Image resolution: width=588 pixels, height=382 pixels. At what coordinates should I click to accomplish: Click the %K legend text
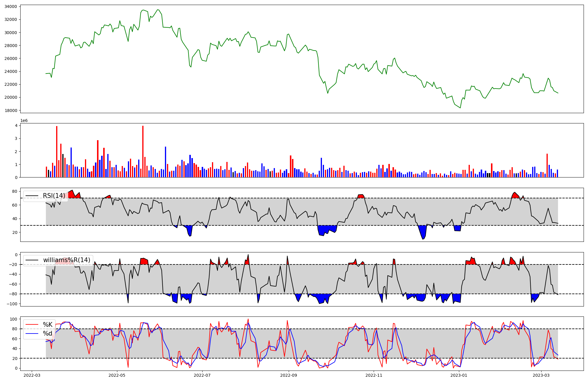(x=48, y=325)
